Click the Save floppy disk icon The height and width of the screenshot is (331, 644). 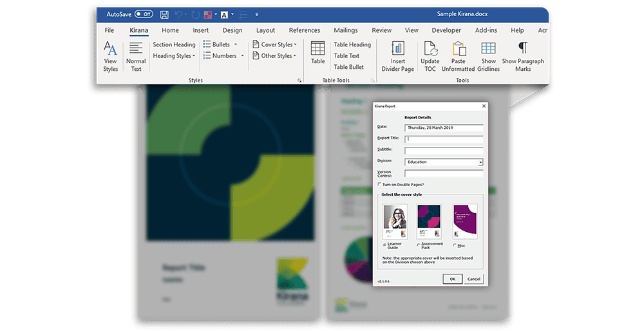point(164,15)
